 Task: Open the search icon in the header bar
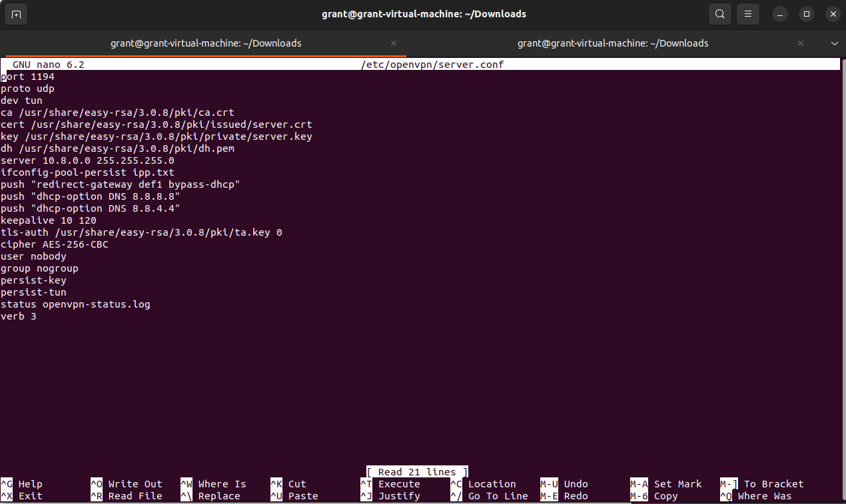click(719, 13)
